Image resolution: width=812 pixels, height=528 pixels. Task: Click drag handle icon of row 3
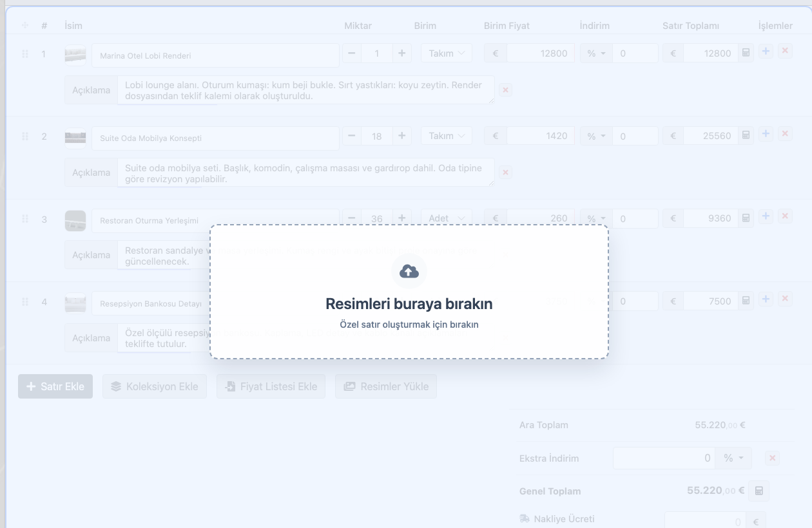25,219
